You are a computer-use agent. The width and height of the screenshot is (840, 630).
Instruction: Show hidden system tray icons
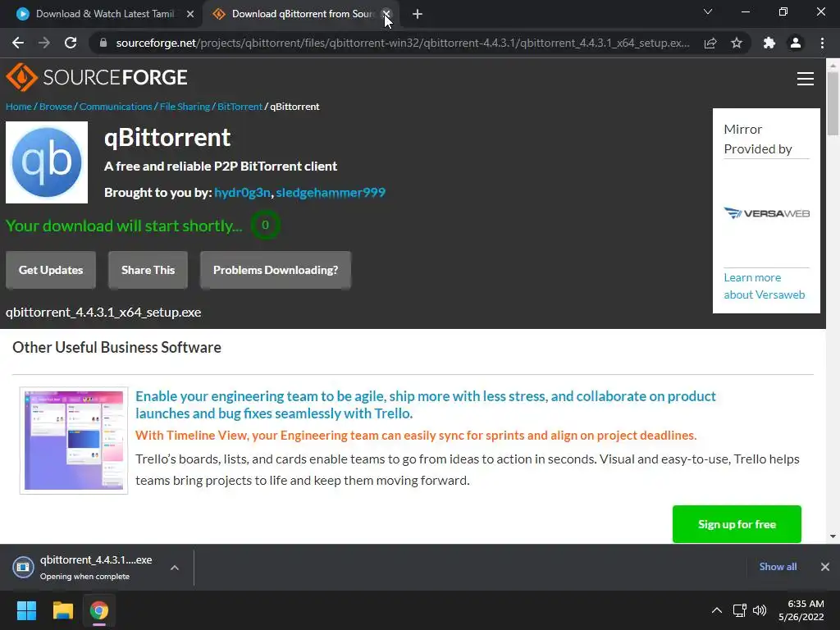(x=717, y=610)
